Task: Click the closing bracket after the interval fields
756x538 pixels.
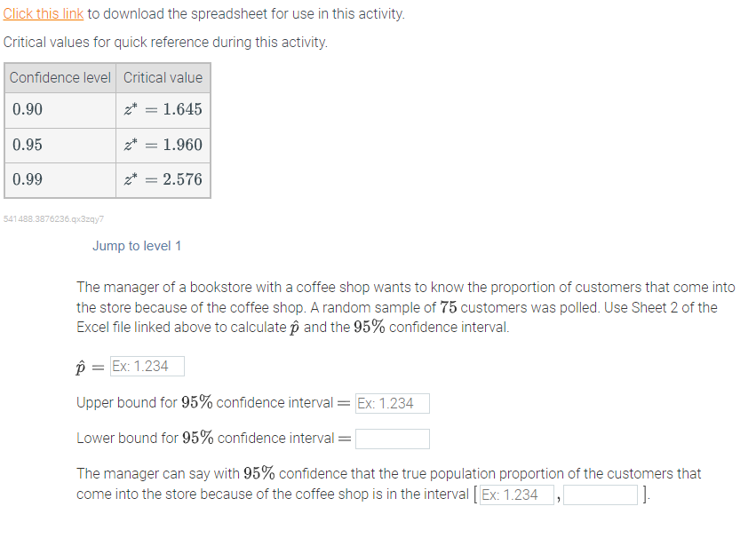Action: click(645, 494)
